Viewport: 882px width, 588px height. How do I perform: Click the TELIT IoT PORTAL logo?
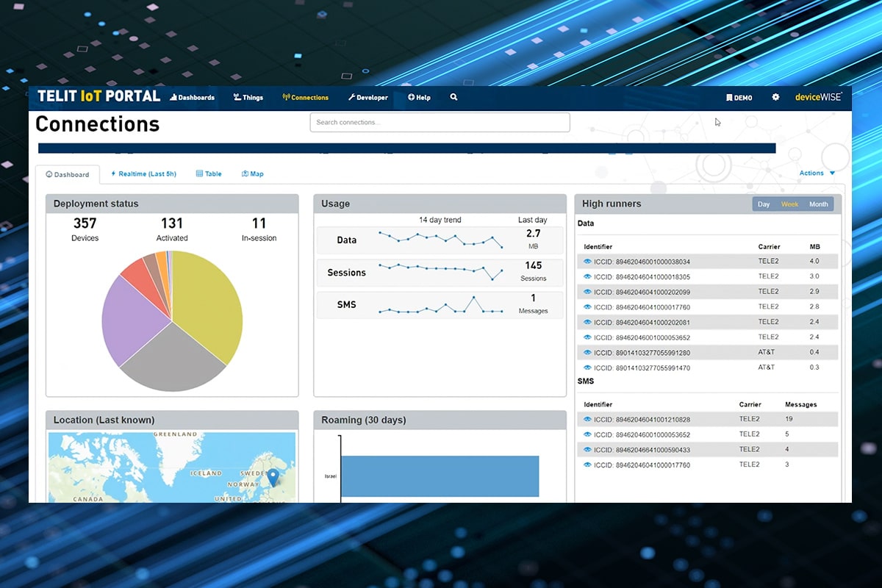coord(98,96)
